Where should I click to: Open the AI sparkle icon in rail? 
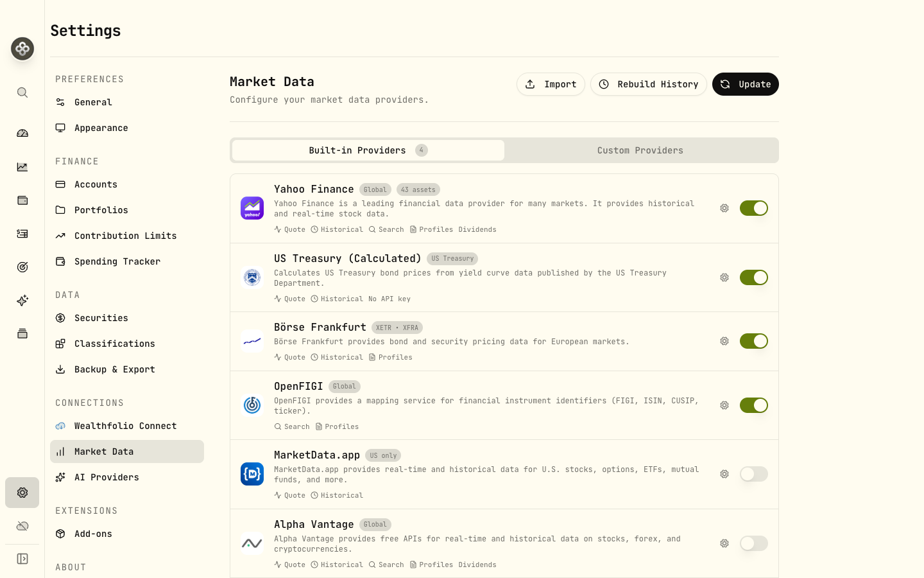(x=22, y=301)
